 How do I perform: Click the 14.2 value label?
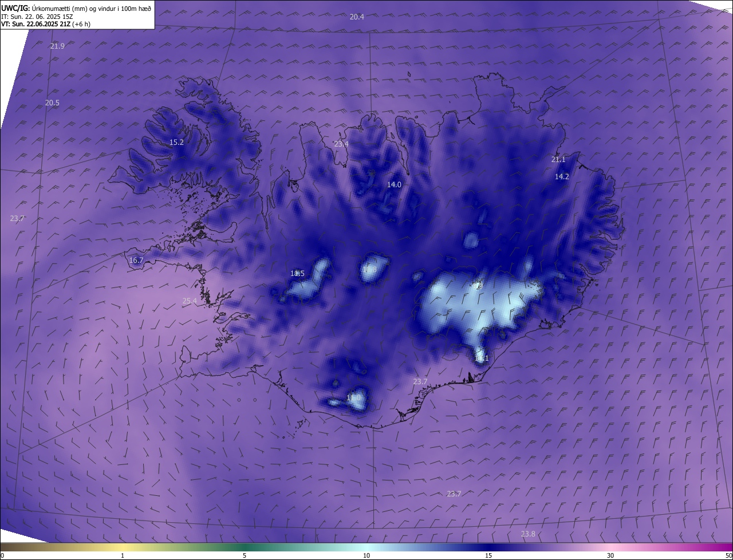(x=562, y=176)
